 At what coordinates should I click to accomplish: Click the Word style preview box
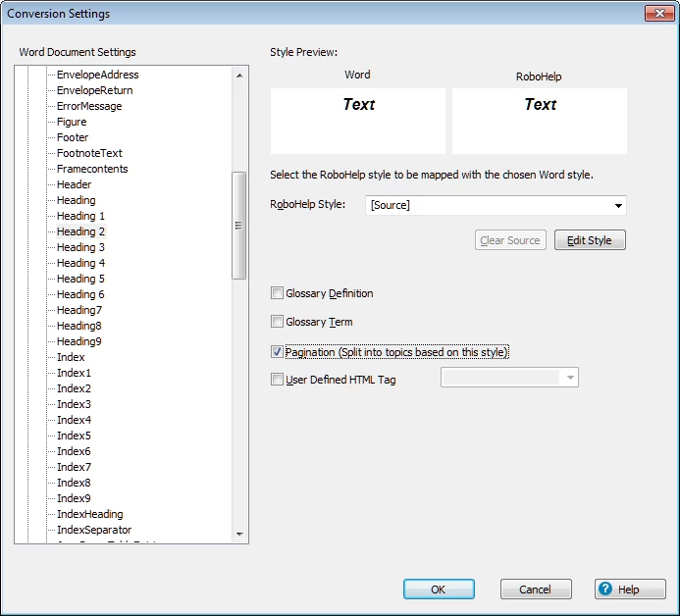click(358, 121)
